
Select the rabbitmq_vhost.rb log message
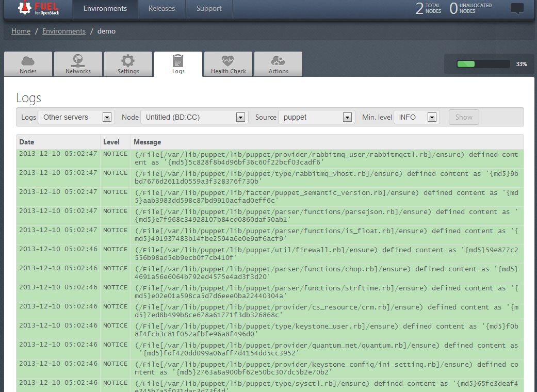click(327, 177)
